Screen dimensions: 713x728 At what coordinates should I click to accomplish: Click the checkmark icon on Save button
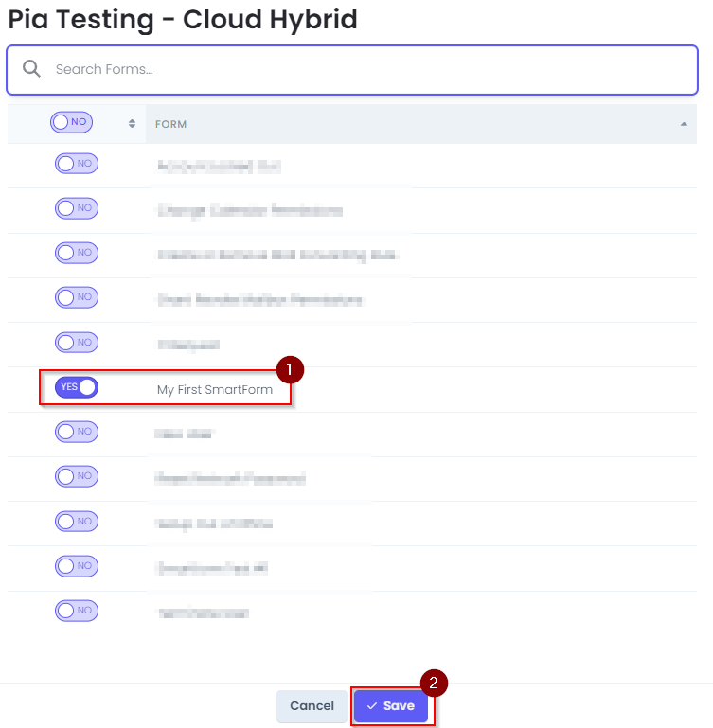pyautogui.click(x=372, y=705)
